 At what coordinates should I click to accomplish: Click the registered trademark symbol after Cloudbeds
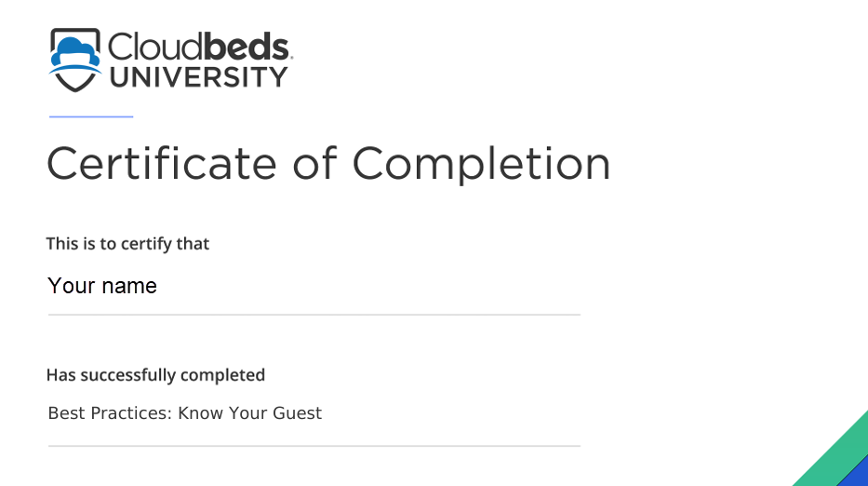tap(291, 57)
